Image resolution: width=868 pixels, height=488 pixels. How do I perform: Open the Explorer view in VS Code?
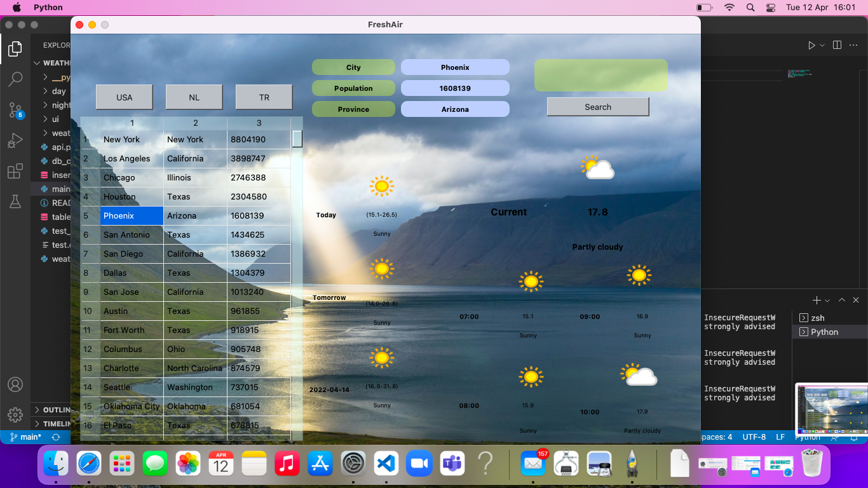coord(15,49)
